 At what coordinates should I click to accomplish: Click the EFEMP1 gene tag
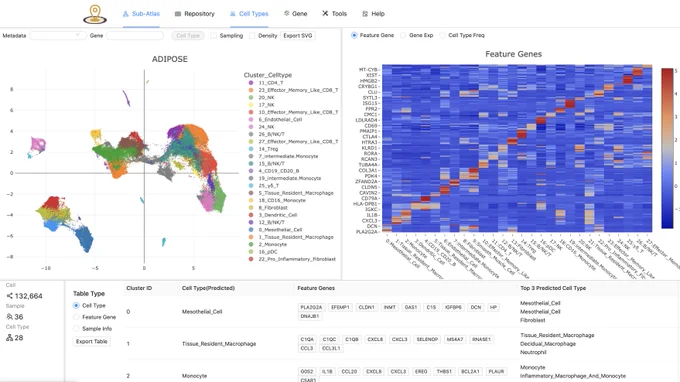coord(340,307)
